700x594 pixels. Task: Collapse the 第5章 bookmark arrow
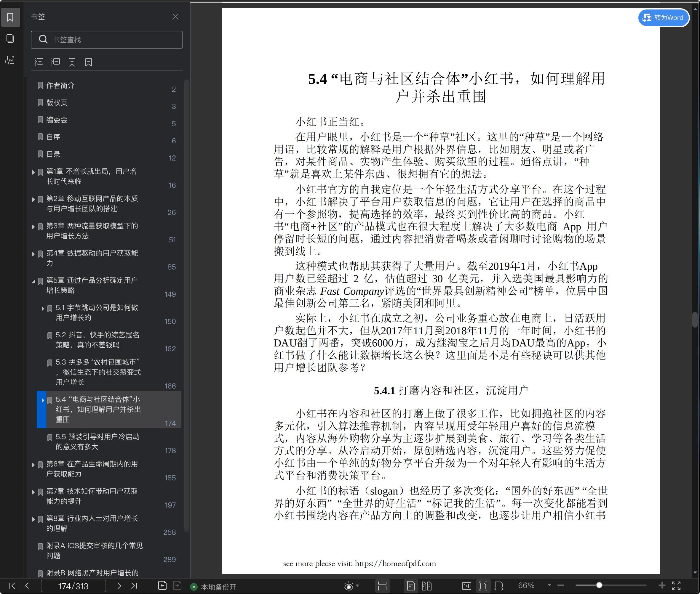[33, 282]
